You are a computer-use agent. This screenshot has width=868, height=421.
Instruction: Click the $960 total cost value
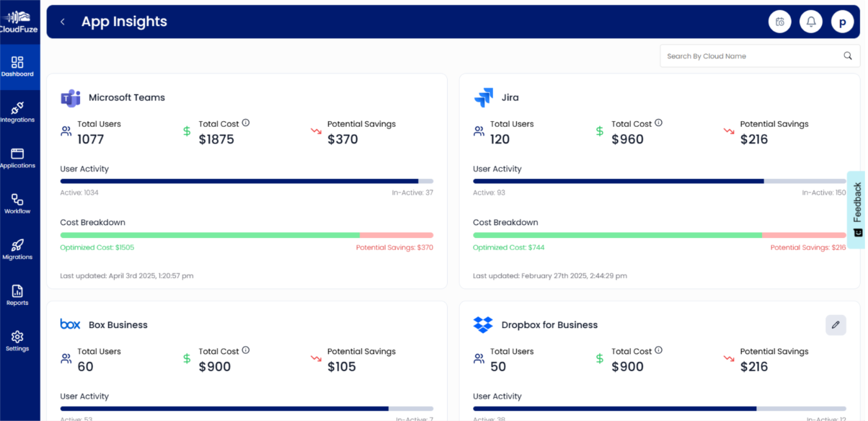pos(627,139)
